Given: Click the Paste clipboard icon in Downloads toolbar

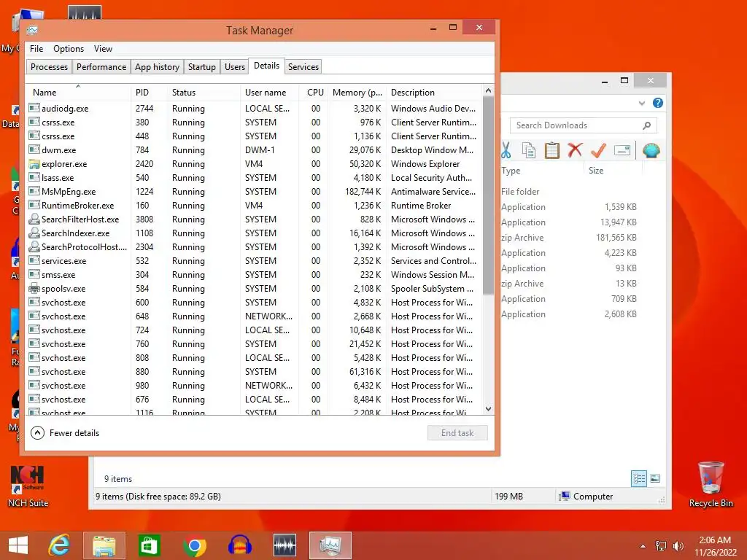Looking at the screenshot, I should pos(551,150).
